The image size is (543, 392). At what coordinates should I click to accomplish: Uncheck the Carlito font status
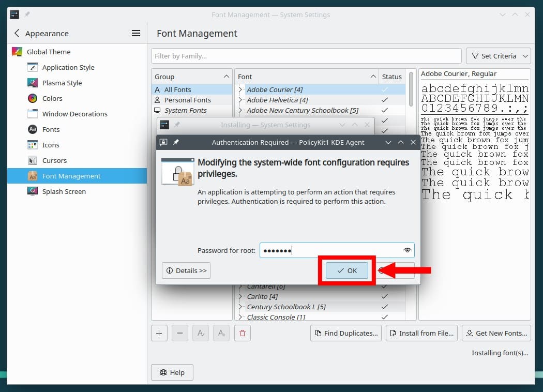[x=384, y=296]
